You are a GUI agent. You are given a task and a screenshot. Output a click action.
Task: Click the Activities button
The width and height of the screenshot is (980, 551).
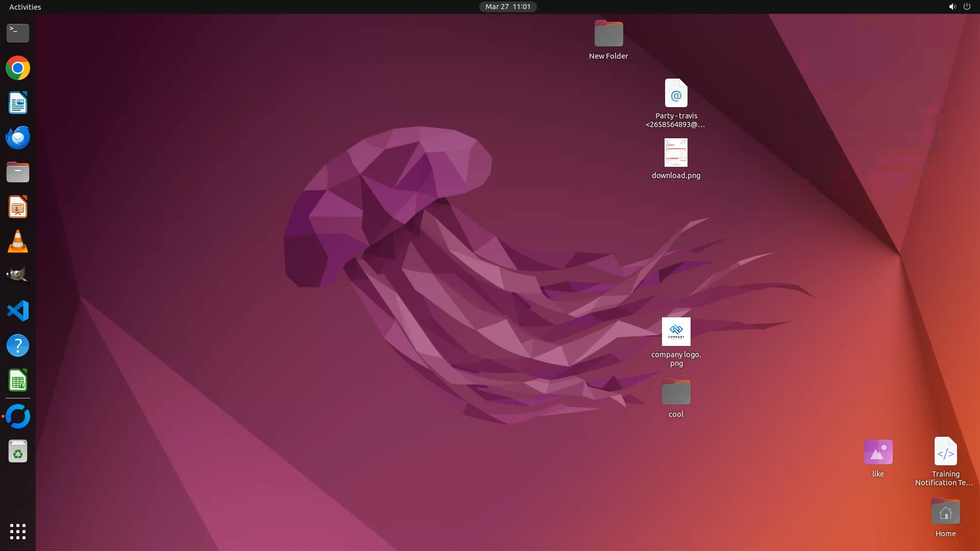pyautogui.click(x=25, y=7)
